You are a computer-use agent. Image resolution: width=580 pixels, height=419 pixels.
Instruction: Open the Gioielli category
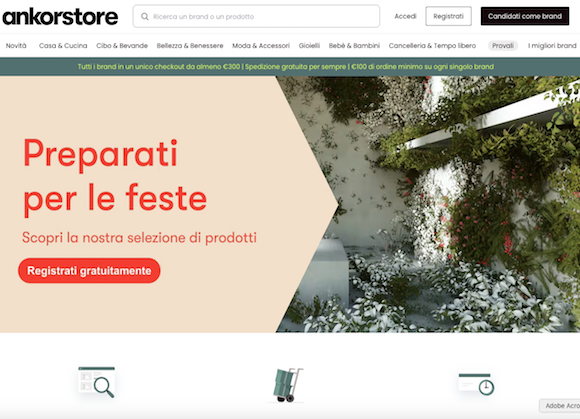309,45
